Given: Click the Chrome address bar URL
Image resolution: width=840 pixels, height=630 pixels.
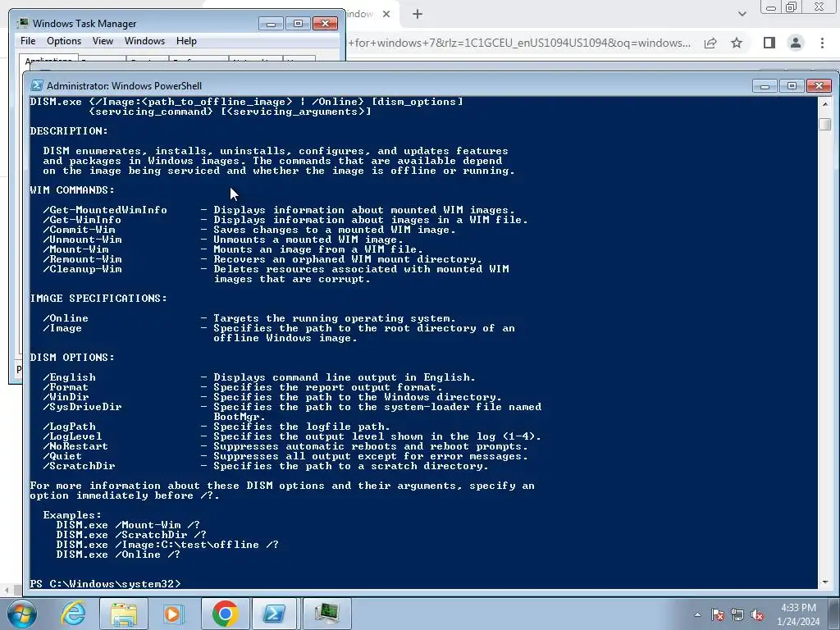Looking at the screenshot, I should click(x=519, y=43).
